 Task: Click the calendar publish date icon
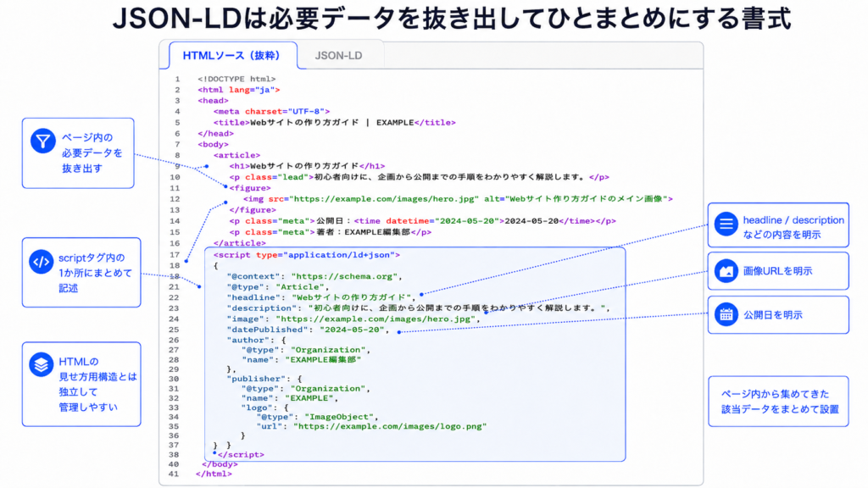coord(726,314)
